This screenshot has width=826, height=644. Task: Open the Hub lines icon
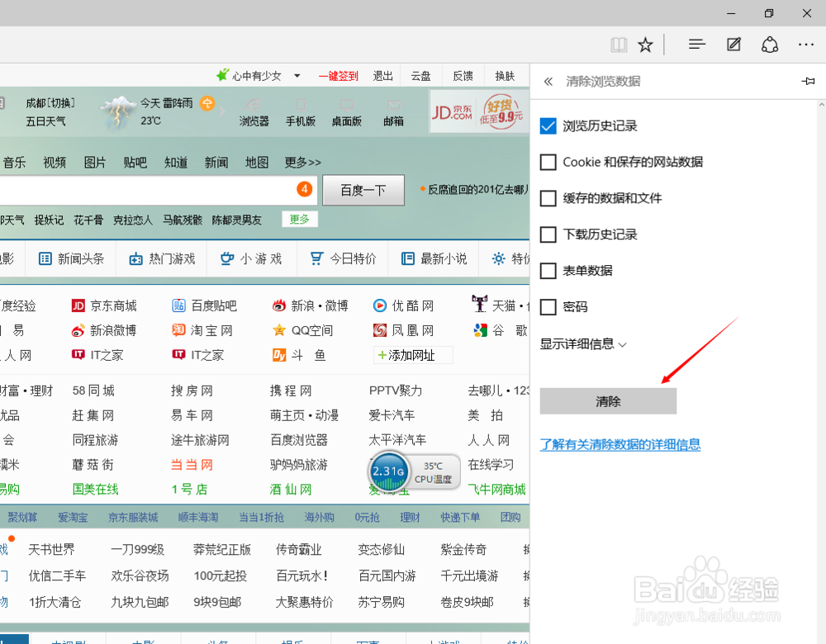point(696,45)
